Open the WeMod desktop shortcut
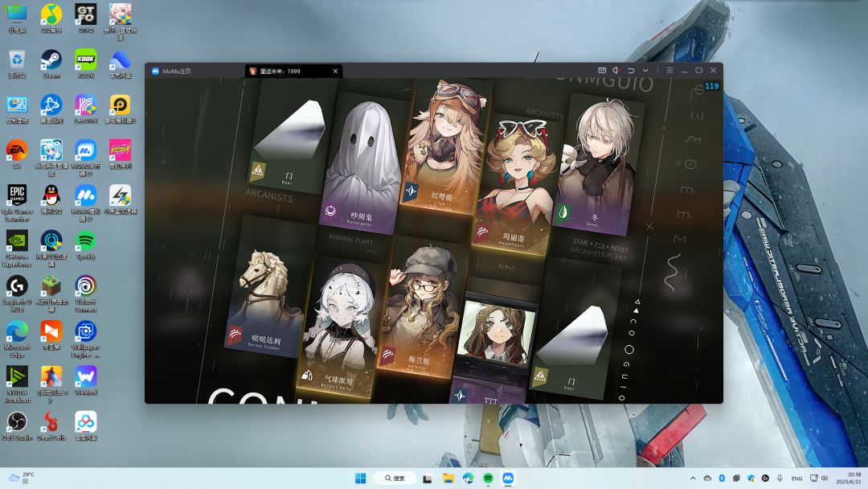This screenshot has height=489, width=868. (x=86, y=381)
